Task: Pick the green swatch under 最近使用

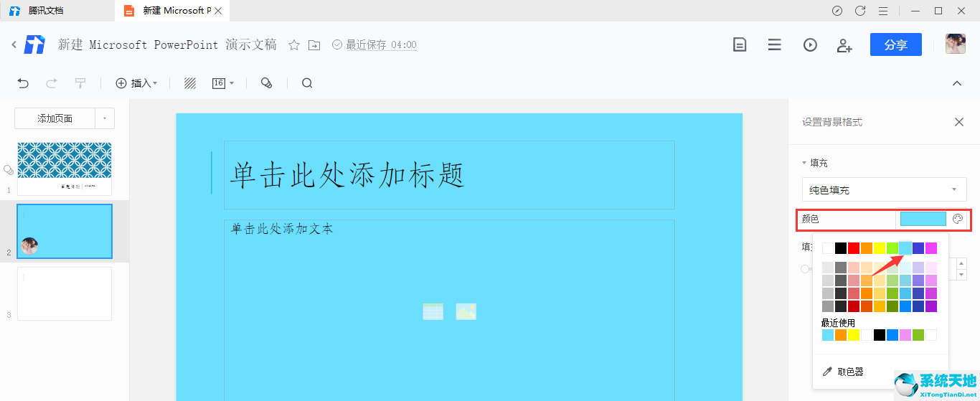Action: click(x=918, y=335)
